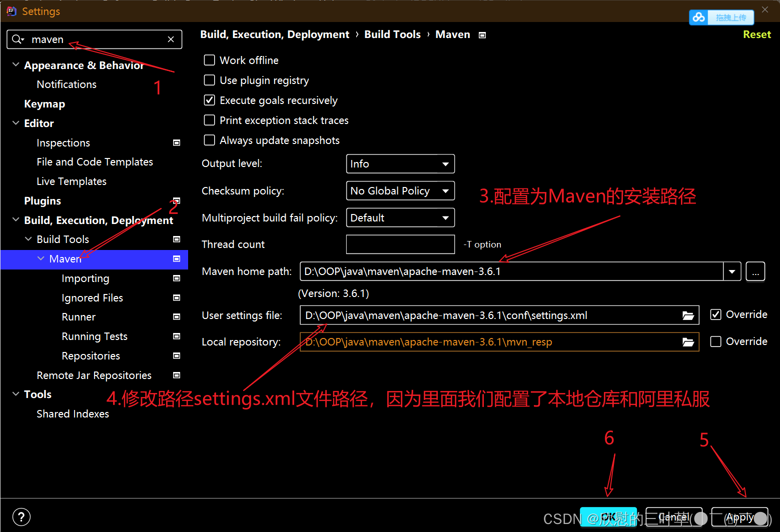Open Live Templates settings page

point(72,181)
